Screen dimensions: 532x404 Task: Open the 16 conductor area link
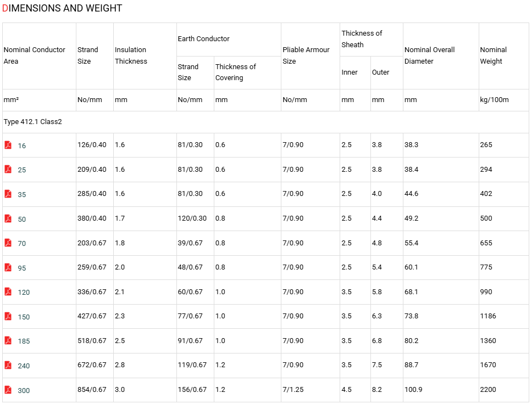click(22, 146)
